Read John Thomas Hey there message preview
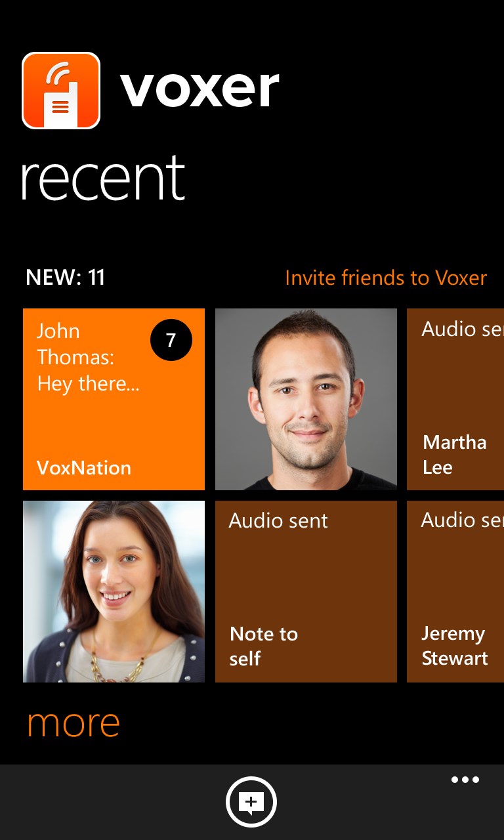 coord(88,357)
